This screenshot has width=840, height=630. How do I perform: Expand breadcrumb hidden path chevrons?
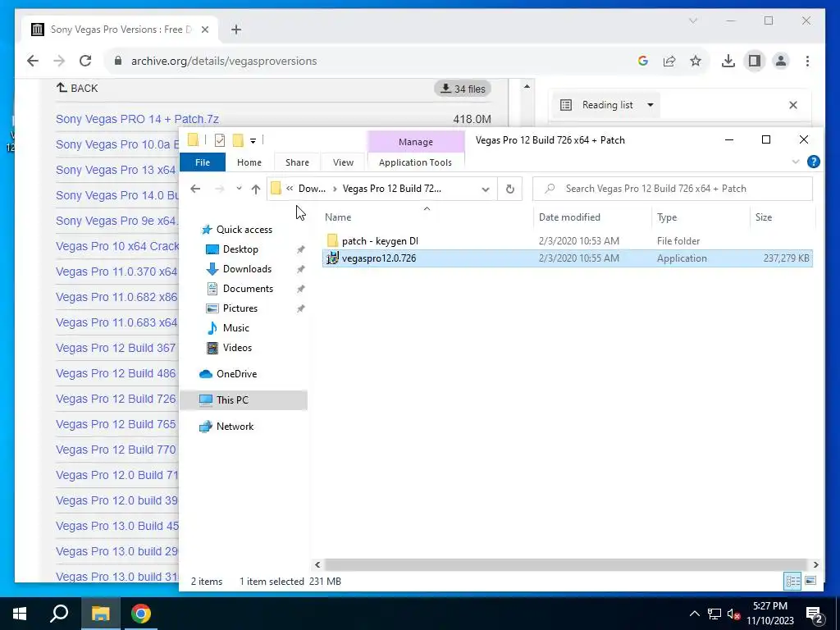290,189
